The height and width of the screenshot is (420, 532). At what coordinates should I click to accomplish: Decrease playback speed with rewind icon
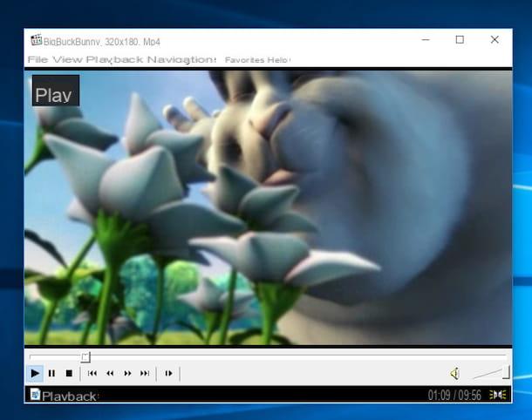110,374
